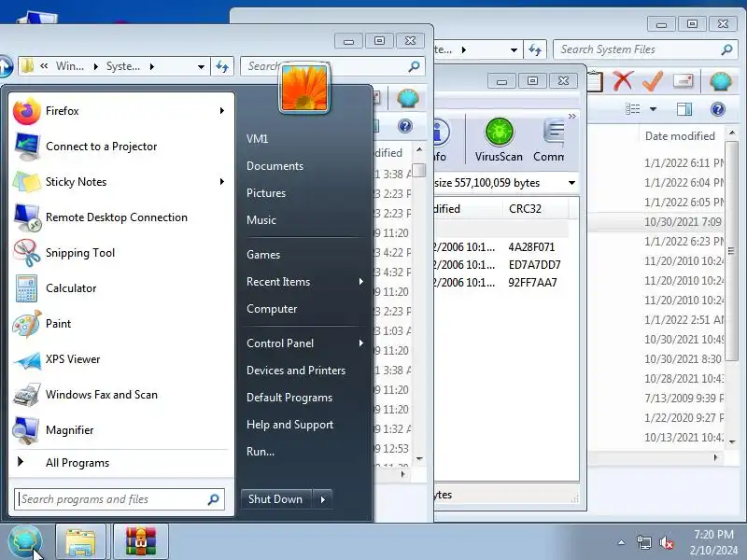This screenshot has height=560, width=747.
Task: Show All Programs list
Action: [x=78, y=463]
